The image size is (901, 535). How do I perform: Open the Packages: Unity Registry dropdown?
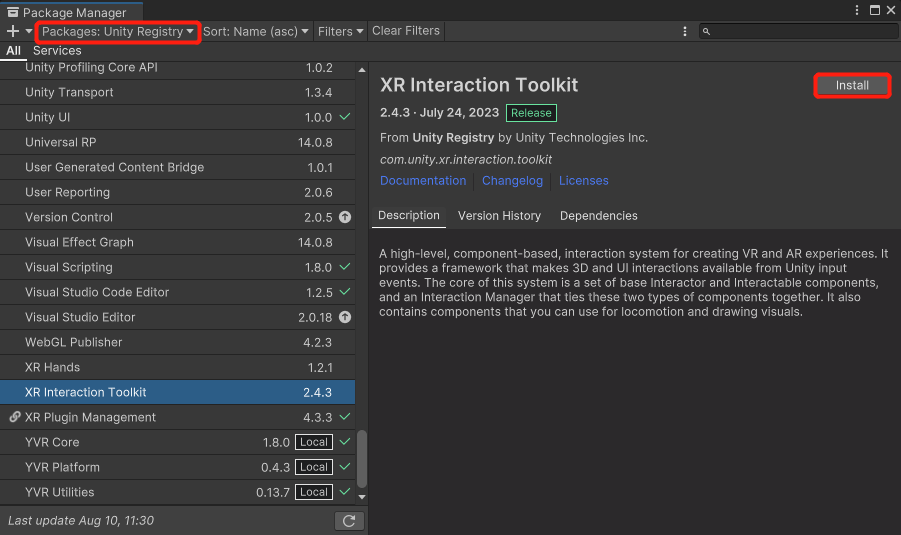118,32
